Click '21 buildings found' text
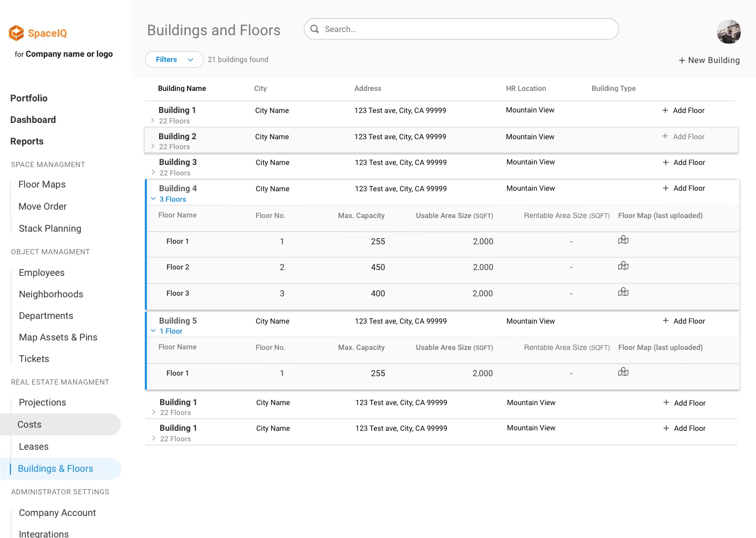The width and height of the screenshot is (756, 538). pos(238,59)
